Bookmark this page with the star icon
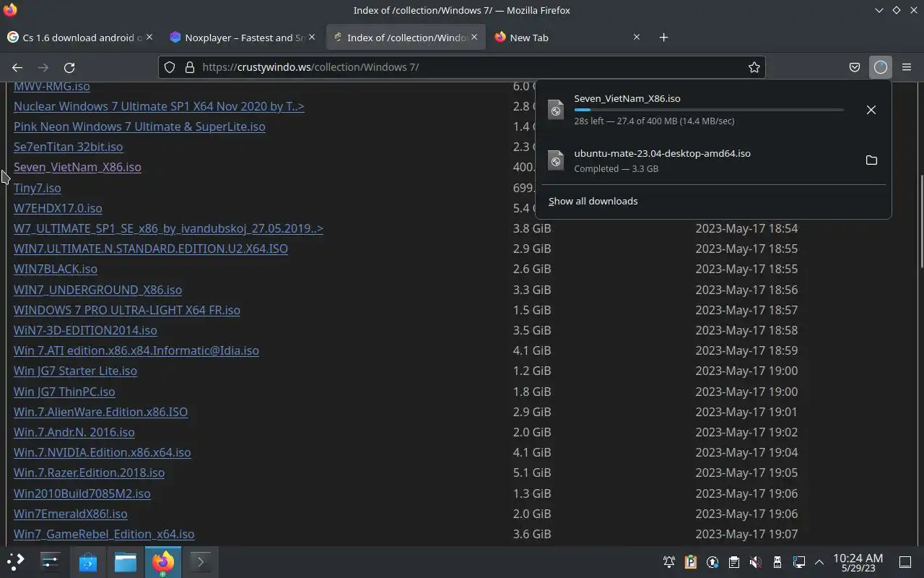924x578 pixels. [x=754, y=67]
